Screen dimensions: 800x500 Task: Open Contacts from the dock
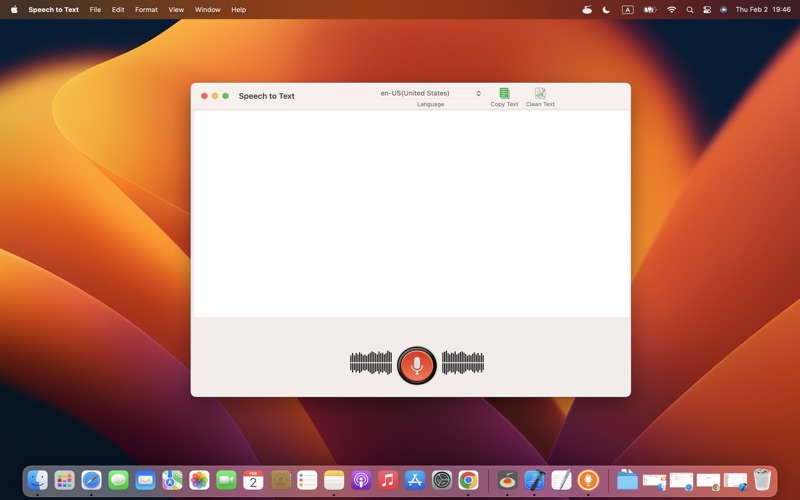click(280, 480)
